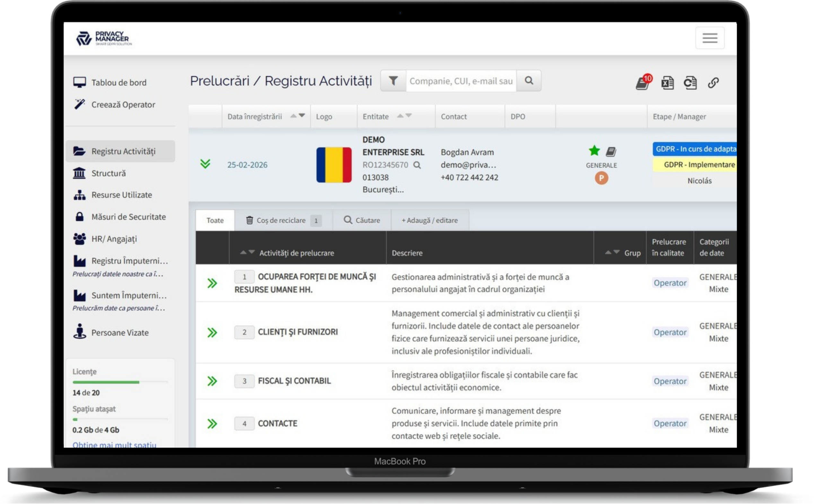Screen dimensions: 822x504
Task: Click the Excel export icon
Action: point(667,83)
